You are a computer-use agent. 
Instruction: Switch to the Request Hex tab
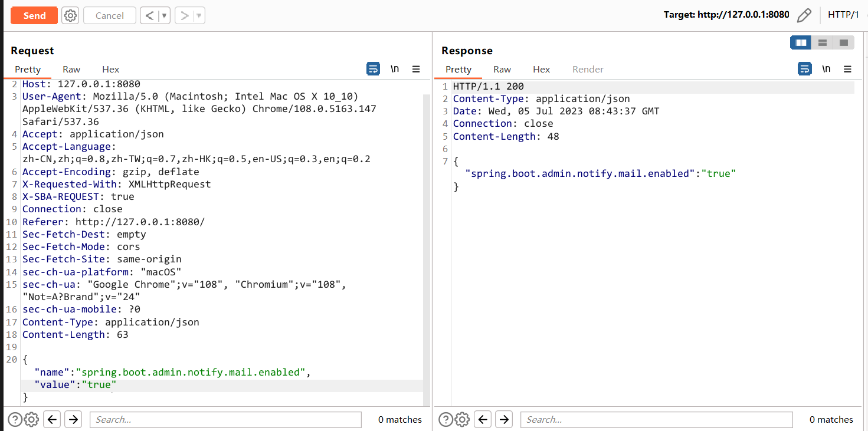(110, 69)
